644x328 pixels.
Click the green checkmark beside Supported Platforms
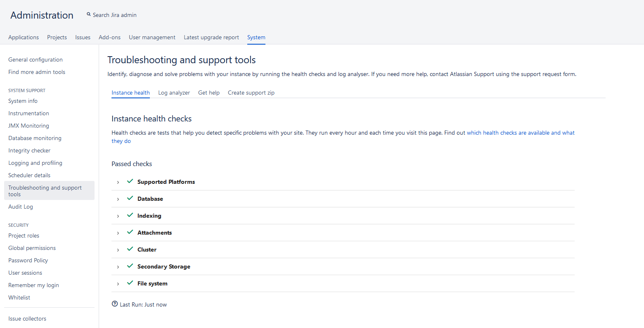coord(130,181)
